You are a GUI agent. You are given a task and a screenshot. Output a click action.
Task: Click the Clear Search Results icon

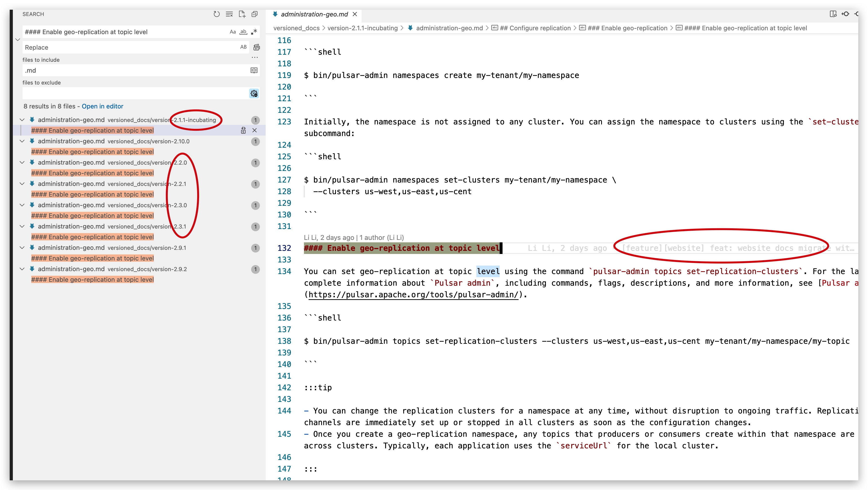(x=229, y=14)
